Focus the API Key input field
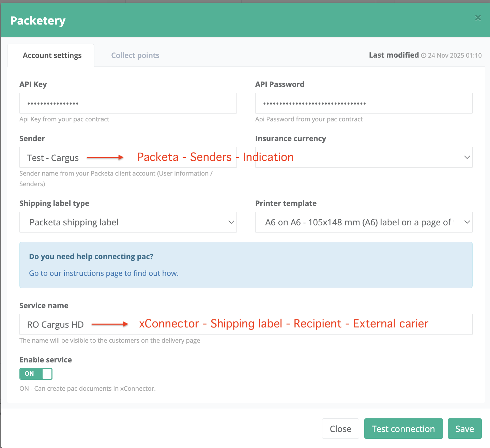 pyautogui.click(x=128, y=103)
